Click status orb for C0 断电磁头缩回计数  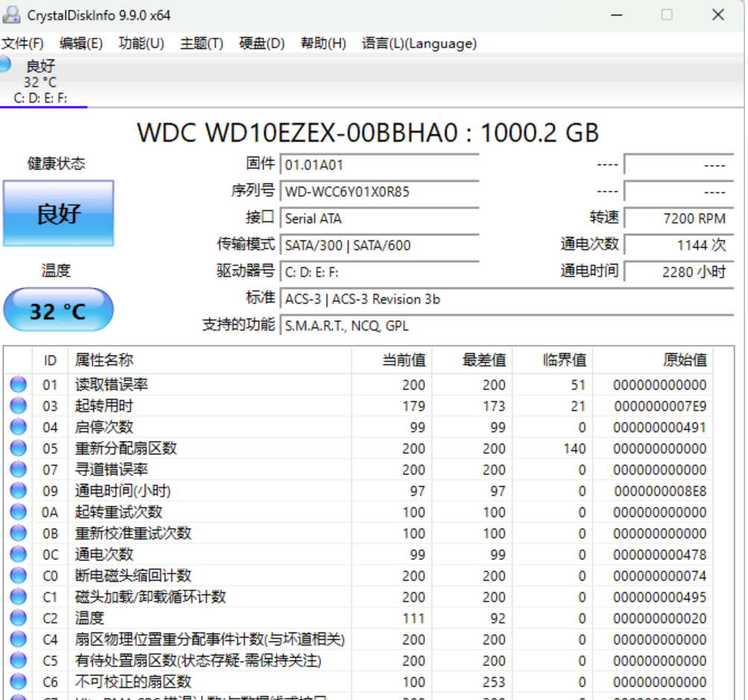pyautogui.click(x=18, y=576)
